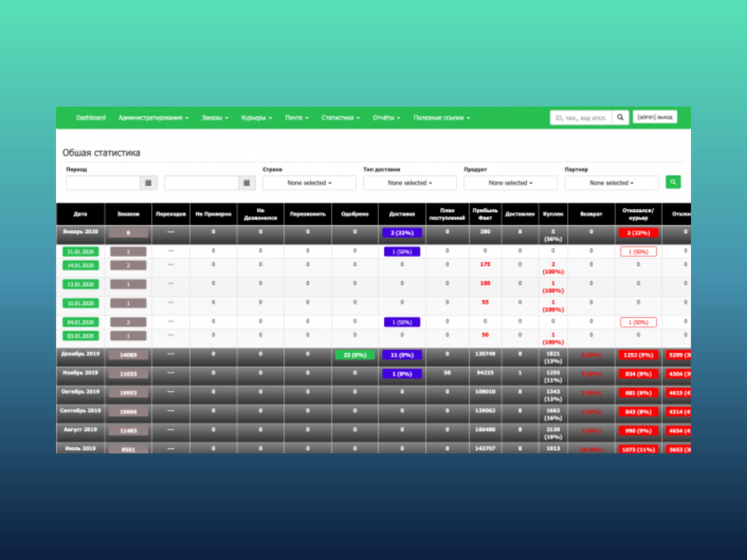Click the 04.01.2020 date badge
Image resolution: width=747 pixels, height=560 pixels.
click(81, 322)
